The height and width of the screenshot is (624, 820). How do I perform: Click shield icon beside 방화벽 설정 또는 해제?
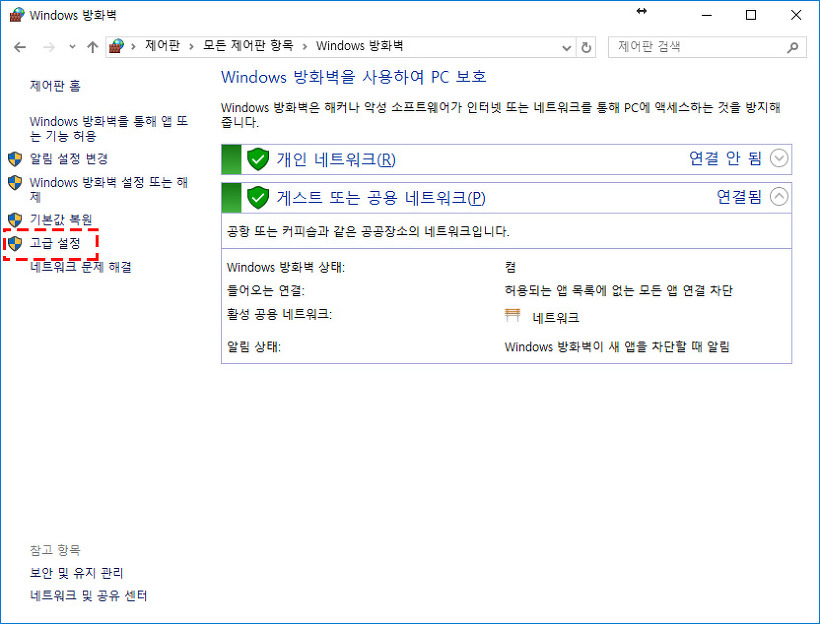[x=15, y=183]
